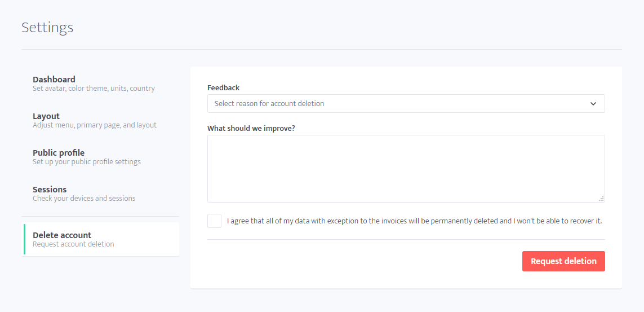Click the text area resize grip icon

pyautogui.click(x=601, y=199)
